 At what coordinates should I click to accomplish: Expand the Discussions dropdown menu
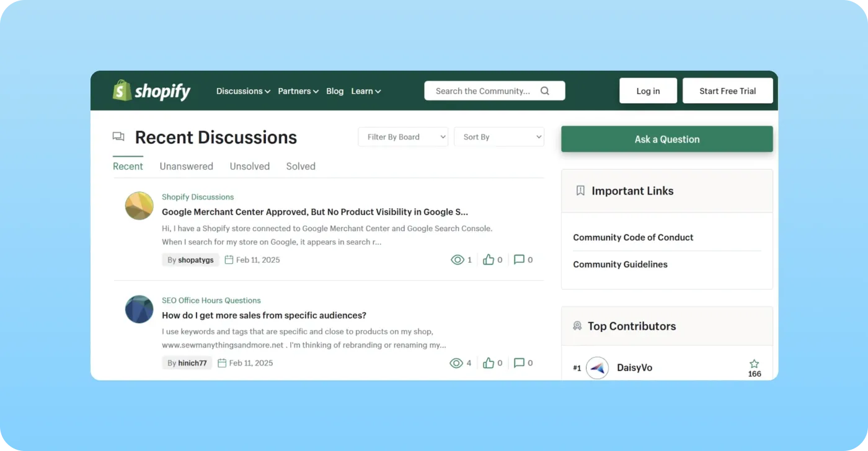tap(243, 91)
